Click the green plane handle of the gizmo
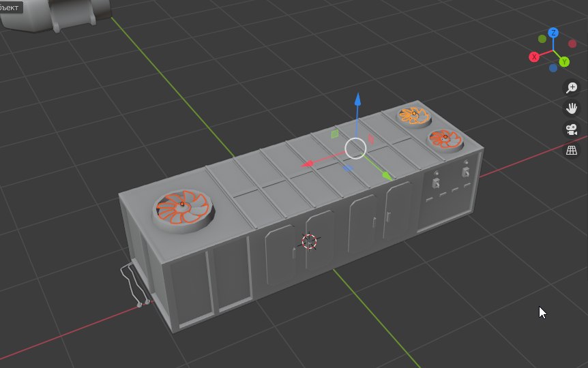The height and width of the screenshot is (368, 588). coord(335,134)
